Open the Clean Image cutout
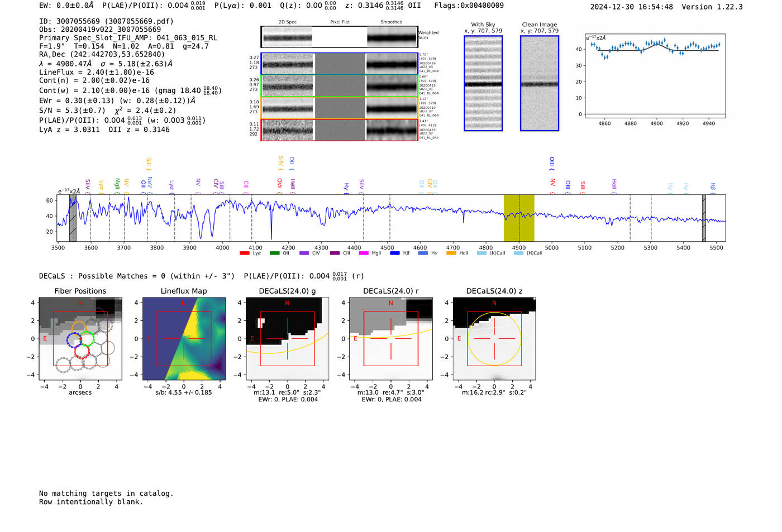Image resolution: width=782 pixels, height=532 pixels. [x=540, y=83]
